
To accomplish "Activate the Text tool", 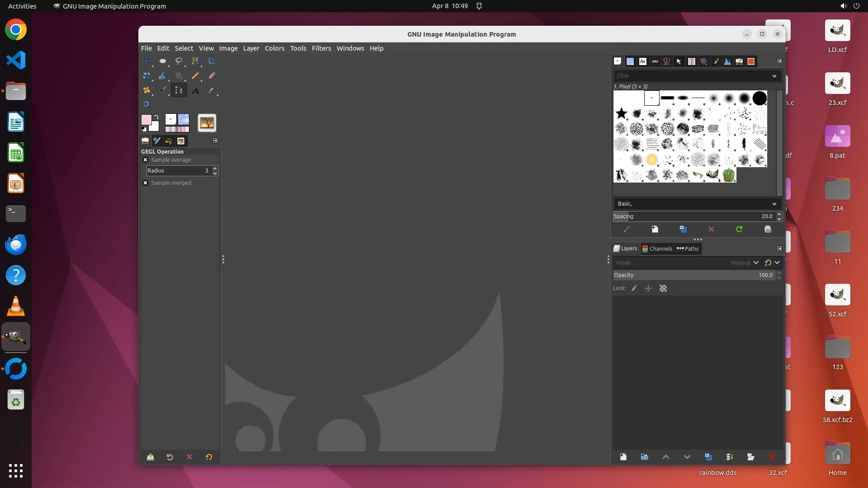I will click(195, 90).
